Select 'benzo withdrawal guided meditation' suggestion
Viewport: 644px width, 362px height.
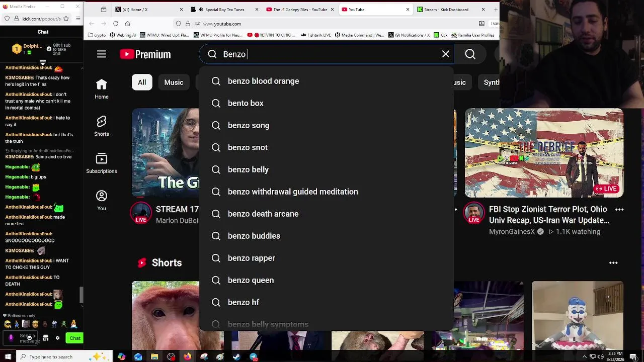click(x=327, y=192)
